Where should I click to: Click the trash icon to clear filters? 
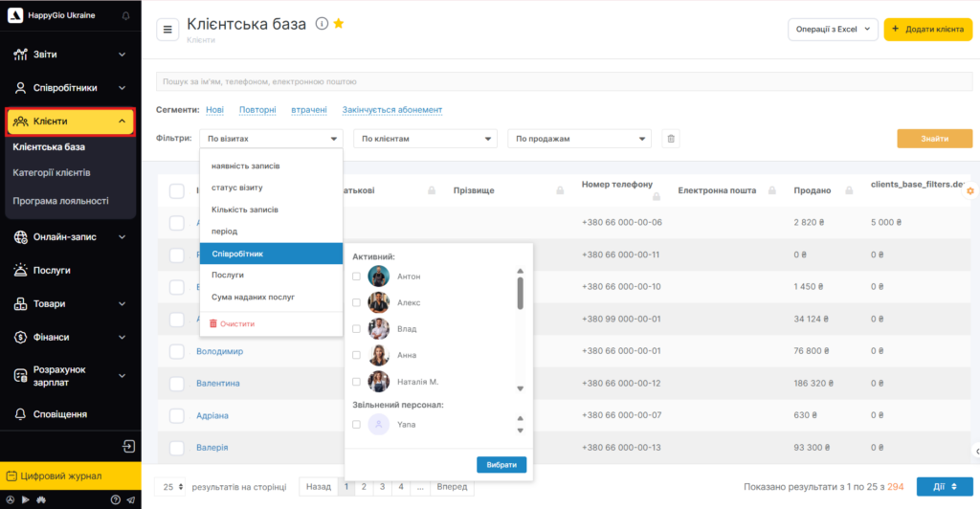[x=672, y=139]
